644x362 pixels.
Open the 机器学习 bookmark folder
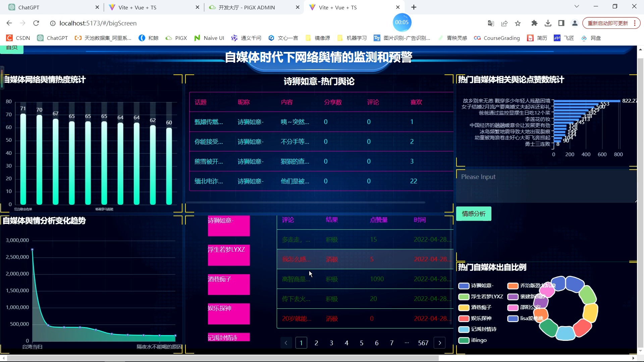click(352, 38)
